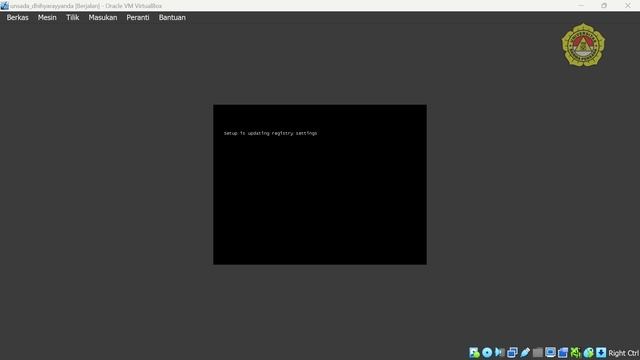
Task: Click the audio status icon
Action: tap(500, 353)
